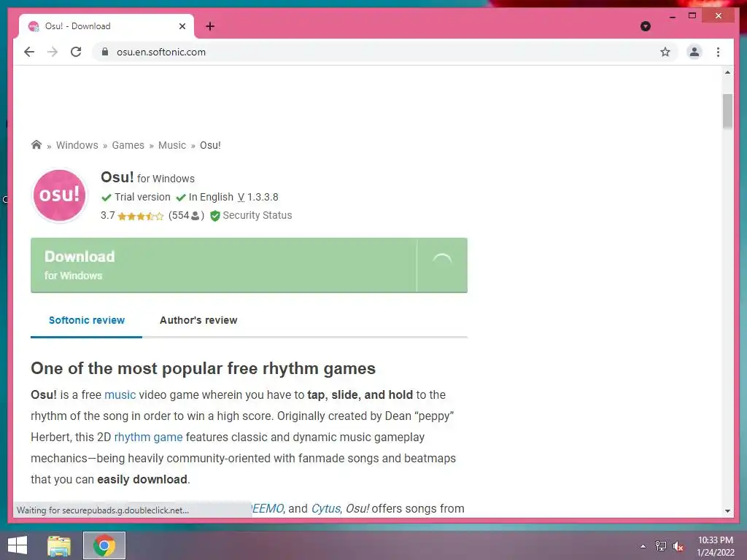Open the Music breadcrumb link
The image size is (747, 560).
point(172,145)
